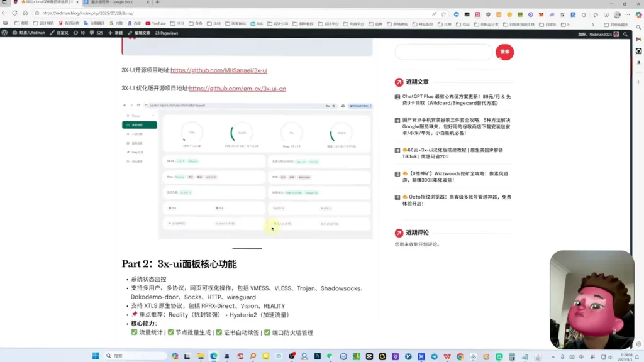
Task: Open the taskbar clock and date
Action: point(626,357)
